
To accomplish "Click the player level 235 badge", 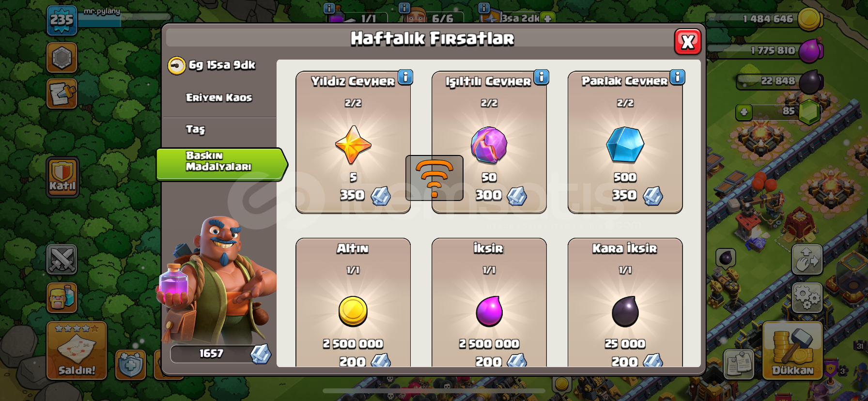I will (x=62, y=20).
